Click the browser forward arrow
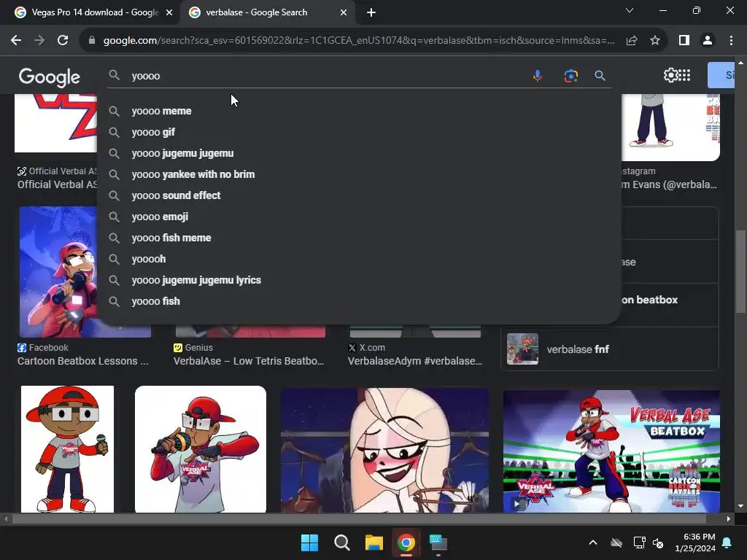Image resolution: width=747 pixels, height=560 pixels. pyautogui.click(x=39, y=41)
